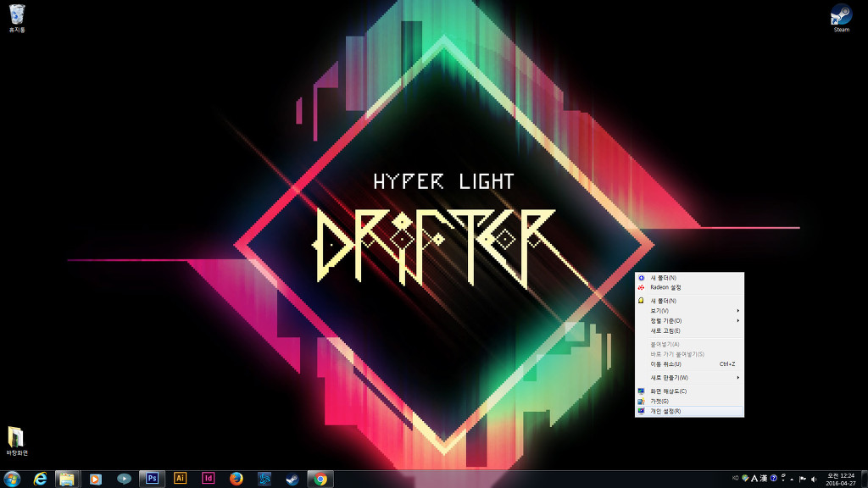
Task: Click the volume speaker tray icon
Action: coord(814,479)
